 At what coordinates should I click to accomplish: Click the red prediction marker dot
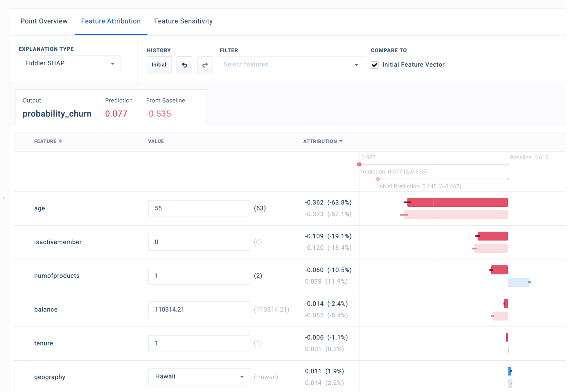tap(359, 164)
